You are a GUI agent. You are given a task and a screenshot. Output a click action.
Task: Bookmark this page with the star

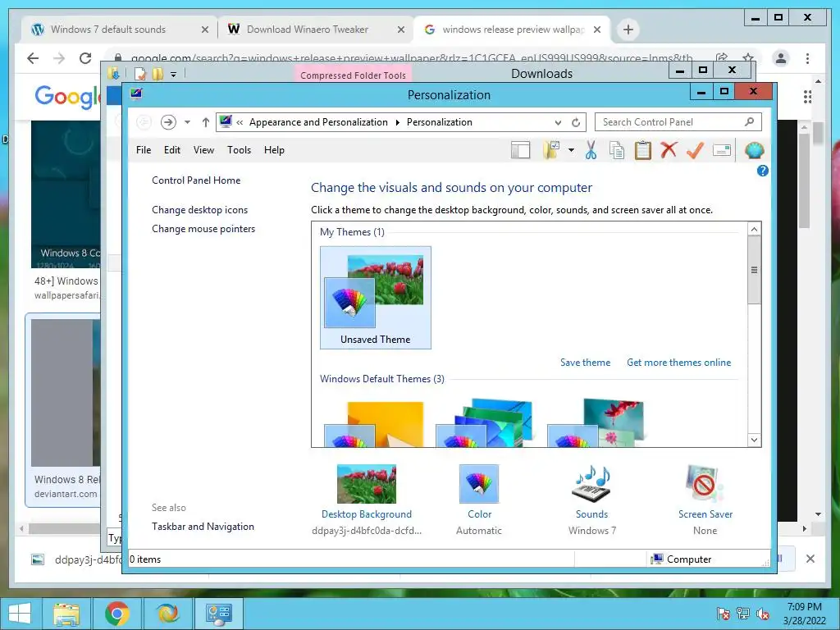click(748, 57)
